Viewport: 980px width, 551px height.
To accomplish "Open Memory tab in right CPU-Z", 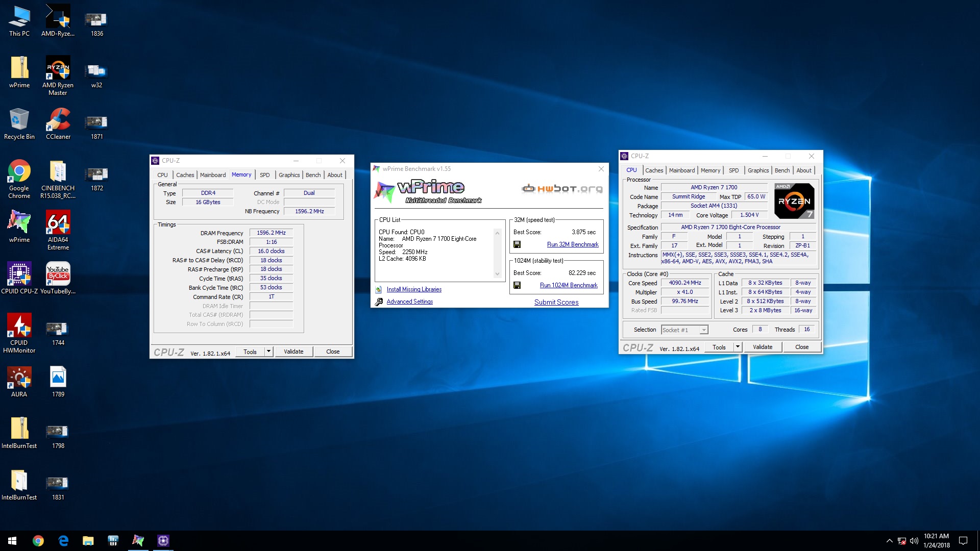I will [x=710, y=170].
